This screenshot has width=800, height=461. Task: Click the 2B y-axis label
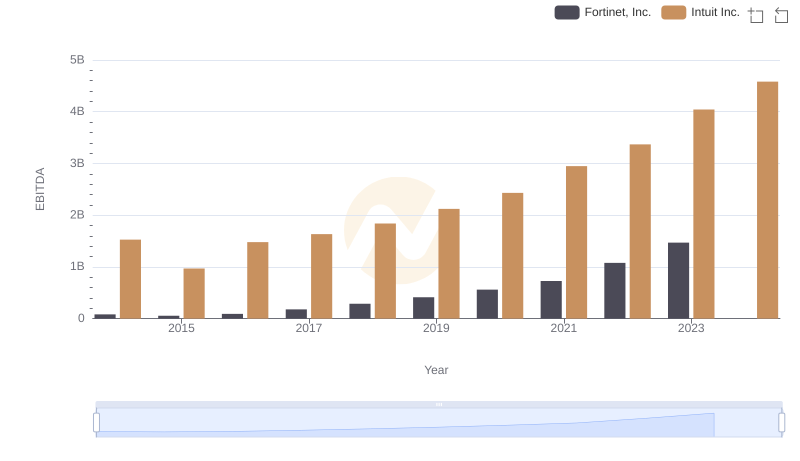[77, 215]
